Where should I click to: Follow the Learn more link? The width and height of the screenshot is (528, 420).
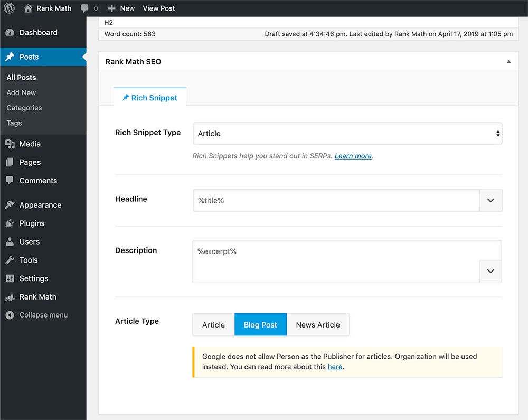coord(353,156)
